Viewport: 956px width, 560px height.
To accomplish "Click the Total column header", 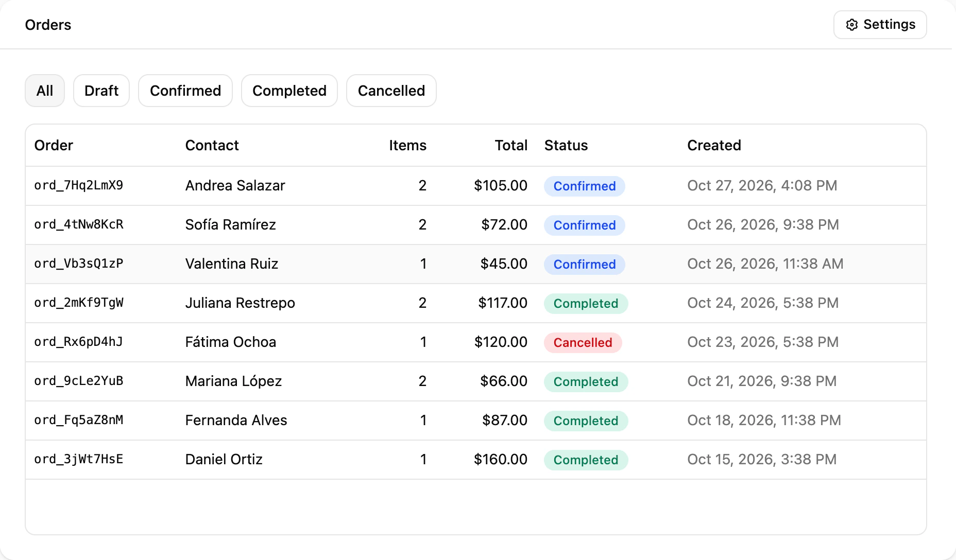I will coord(511,145).
